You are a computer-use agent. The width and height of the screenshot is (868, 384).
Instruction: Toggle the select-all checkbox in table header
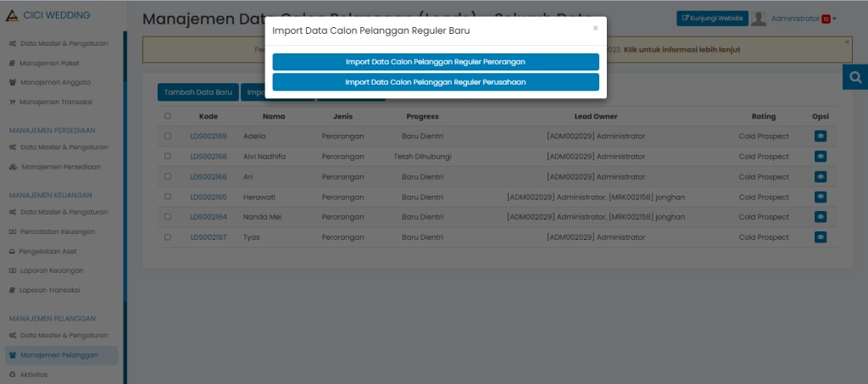(x=167, y=116)
